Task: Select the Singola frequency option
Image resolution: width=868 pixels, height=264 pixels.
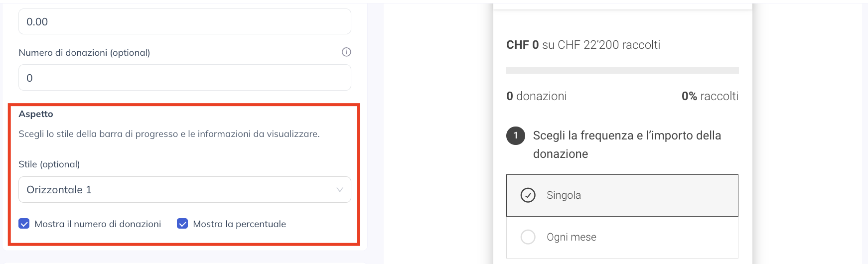Action: click(x=622, y=195)
